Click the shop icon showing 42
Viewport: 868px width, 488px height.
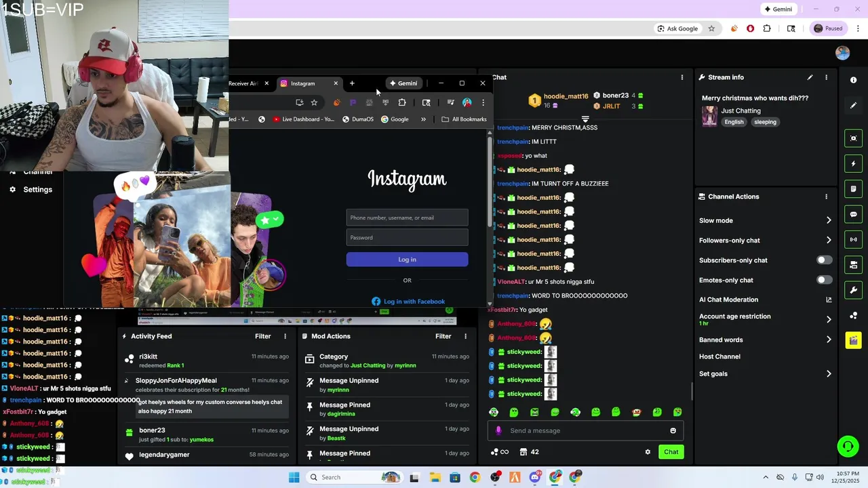click(x=529, y=452)
